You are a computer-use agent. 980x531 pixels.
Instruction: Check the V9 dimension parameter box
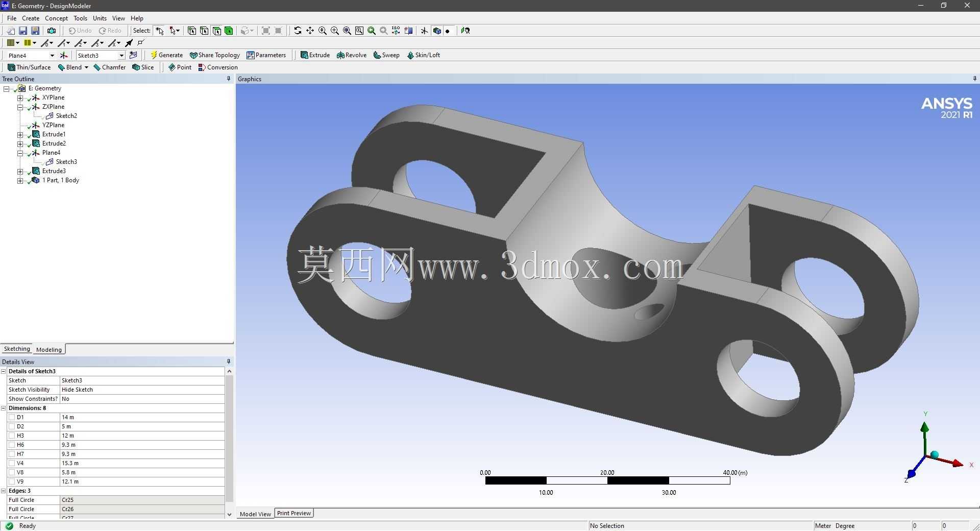pos(12,481)
